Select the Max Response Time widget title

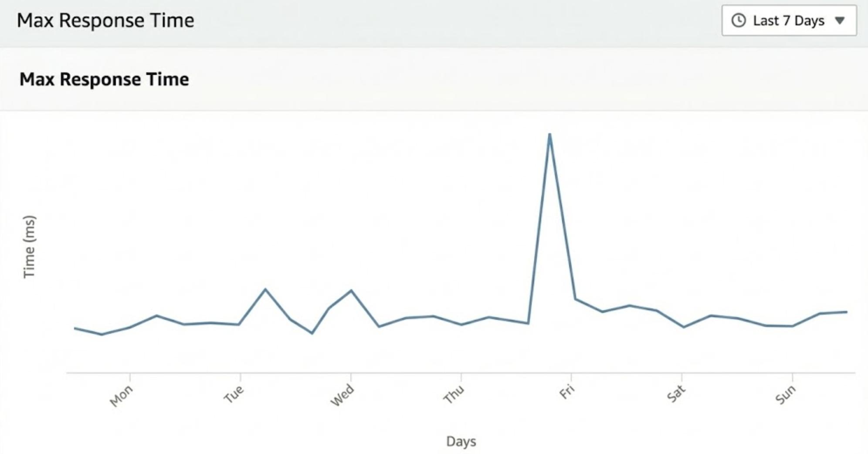[x=105, y=80]
